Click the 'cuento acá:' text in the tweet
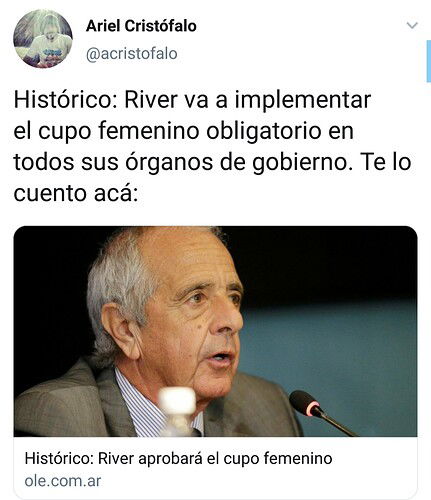The width and height of the screenshot is (431, 500). (76, 193)
